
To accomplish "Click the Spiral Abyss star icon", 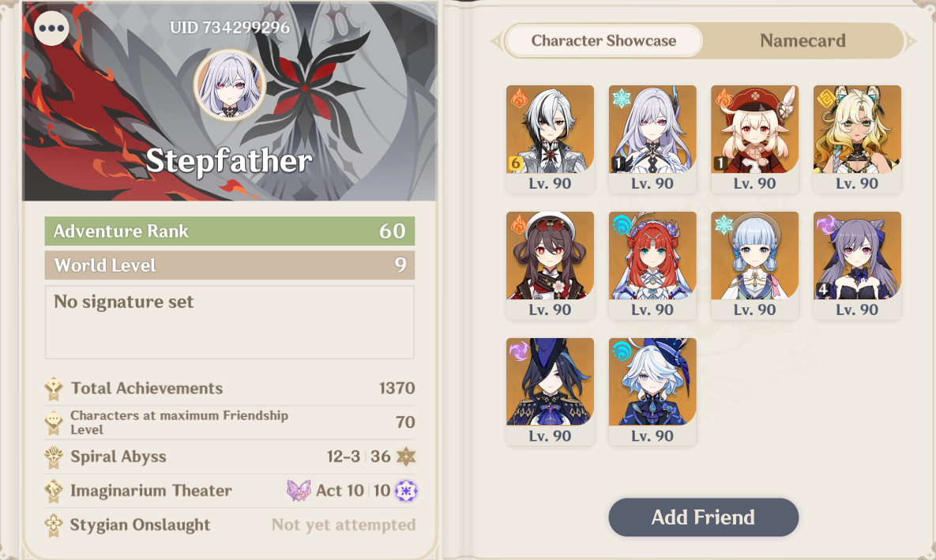I will 406,457.
